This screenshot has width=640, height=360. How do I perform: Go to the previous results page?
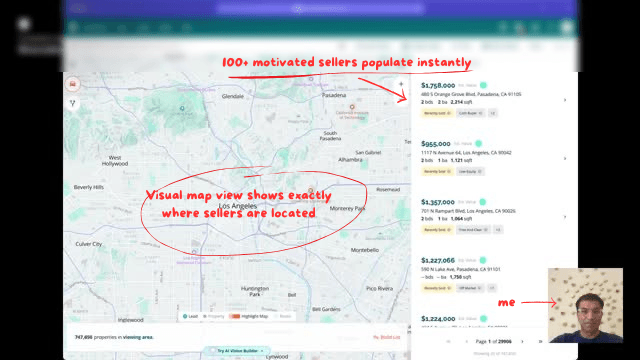pyautogui.click(x=467, y=341)
